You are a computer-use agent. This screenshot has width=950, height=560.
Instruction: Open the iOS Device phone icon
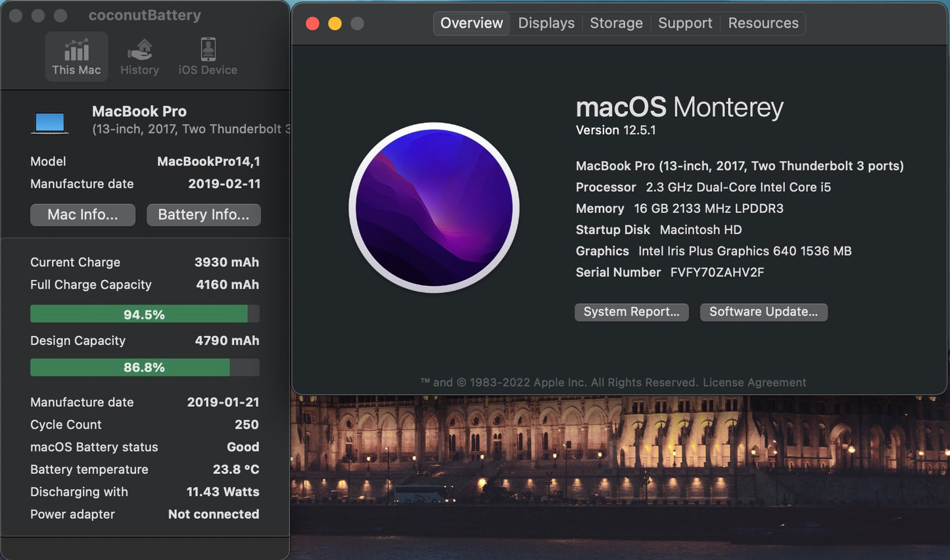point(207,49)
